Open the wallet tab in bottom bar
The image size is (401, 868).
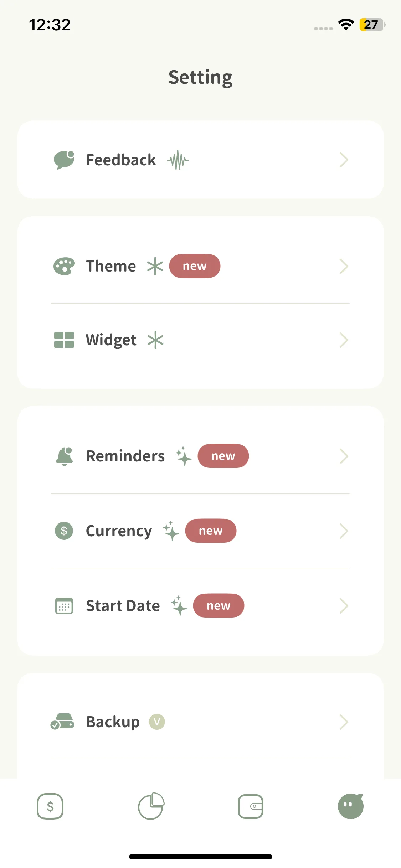tap(251, 806)
